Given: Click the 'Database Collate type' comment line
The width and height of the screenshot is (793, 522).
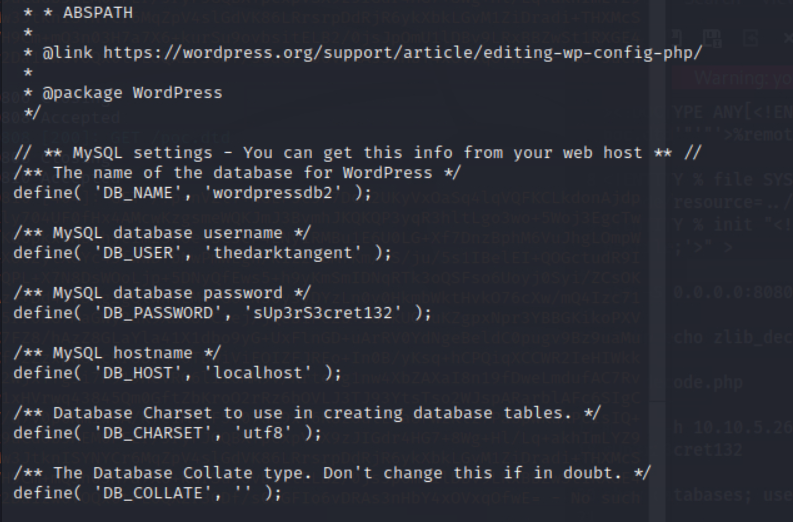Looking at the screenshot, I should [332, 473].
